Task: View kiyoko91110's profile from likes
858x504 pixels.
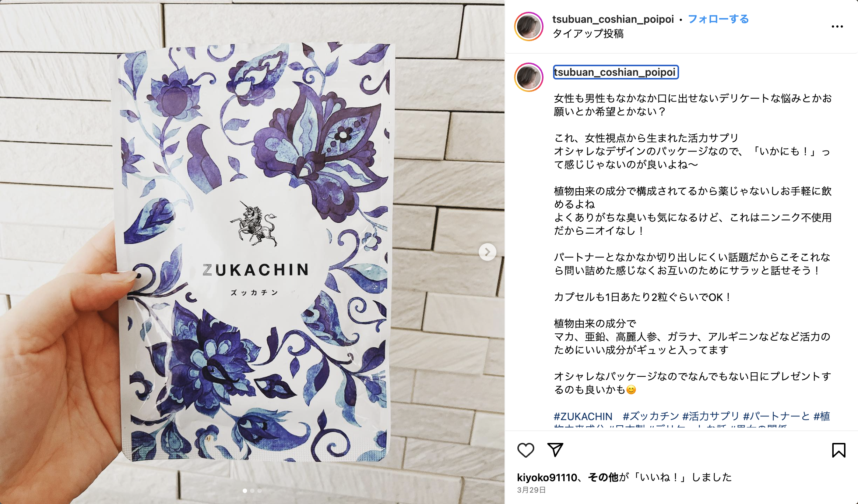Action: 547,478
